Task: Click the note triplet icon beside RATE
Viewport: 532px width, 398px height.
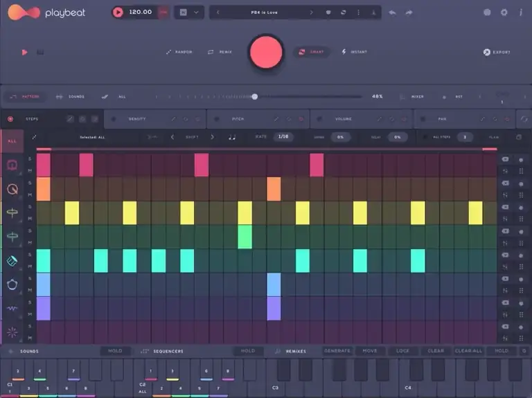Action: [x=232, y=137]
